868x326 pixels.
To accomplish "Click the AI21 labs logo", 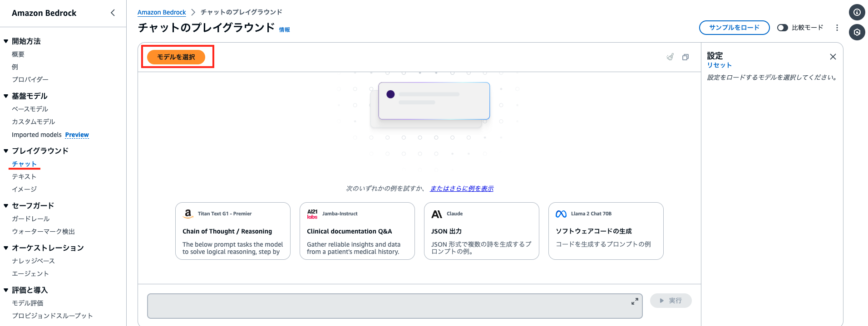I will click(312, 214).
